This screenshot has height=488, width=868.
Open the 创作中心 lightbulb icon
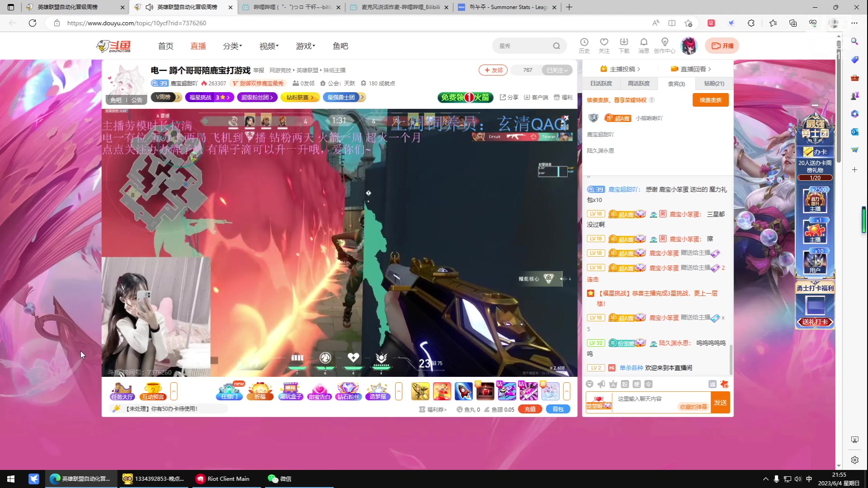point(665,46)
